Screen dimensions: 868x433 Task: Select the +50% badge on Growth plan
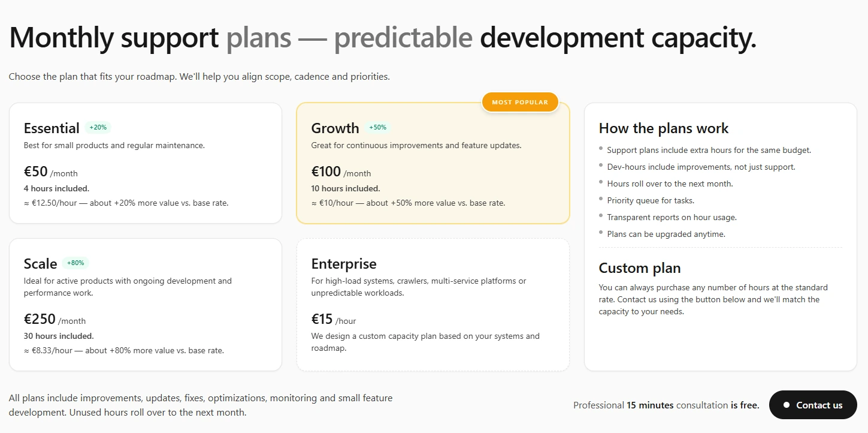(378, 127)
